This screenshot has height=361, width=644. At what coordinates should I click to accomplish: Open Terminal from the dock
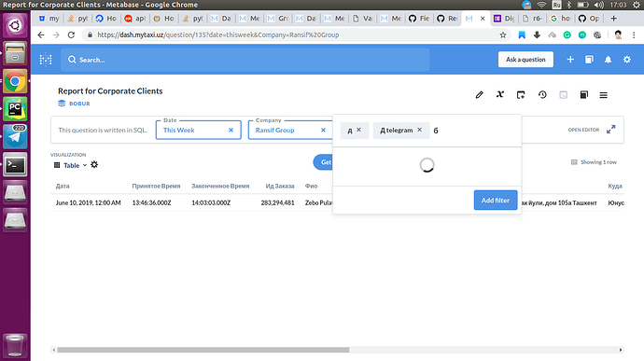point(15,165)
